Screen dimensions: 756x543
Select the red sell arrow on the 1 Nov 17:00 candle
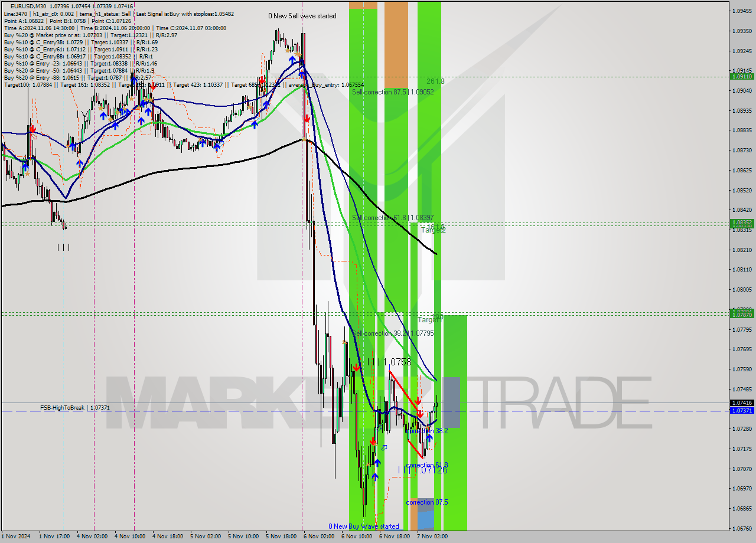point(33,129)
